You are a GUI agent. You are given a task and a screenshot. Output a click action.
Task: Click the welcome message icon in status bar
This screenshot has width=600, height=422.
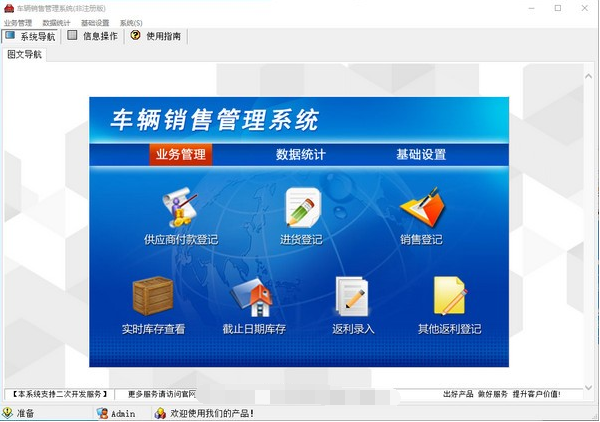point(160,413)
